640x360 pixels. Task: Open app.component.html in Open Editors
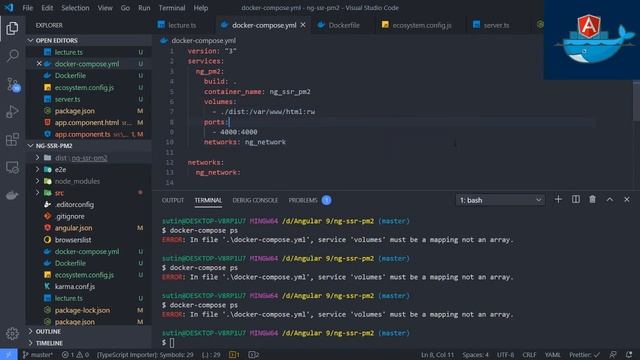(89, 122)
